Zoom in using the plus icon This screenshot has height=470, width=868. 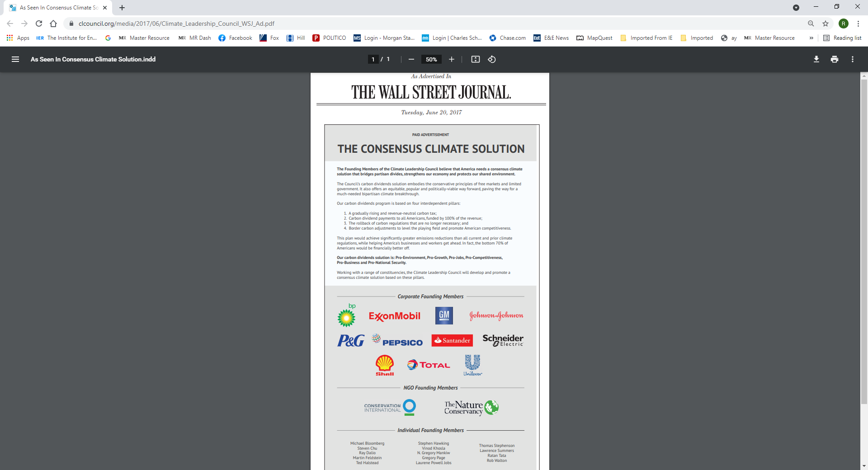[x=451, y=59]
